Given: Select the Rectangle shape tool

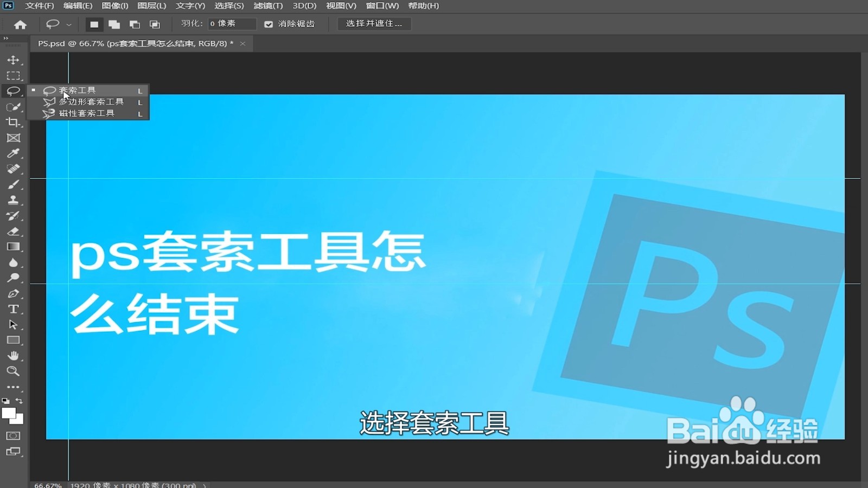Looking at the screenshot, I should tap(14, 341).
